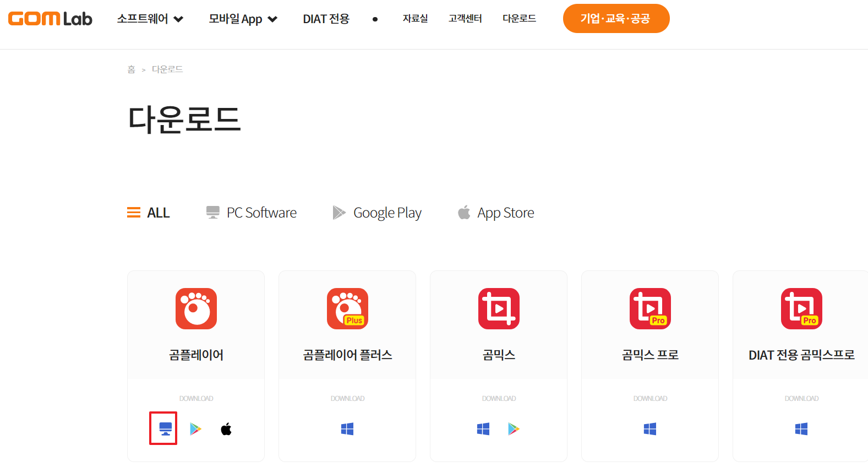The height and width of the screenshot is (467, 868).
Task: Open the DIAT 전용 menu
Action: [x=326, y=19]
